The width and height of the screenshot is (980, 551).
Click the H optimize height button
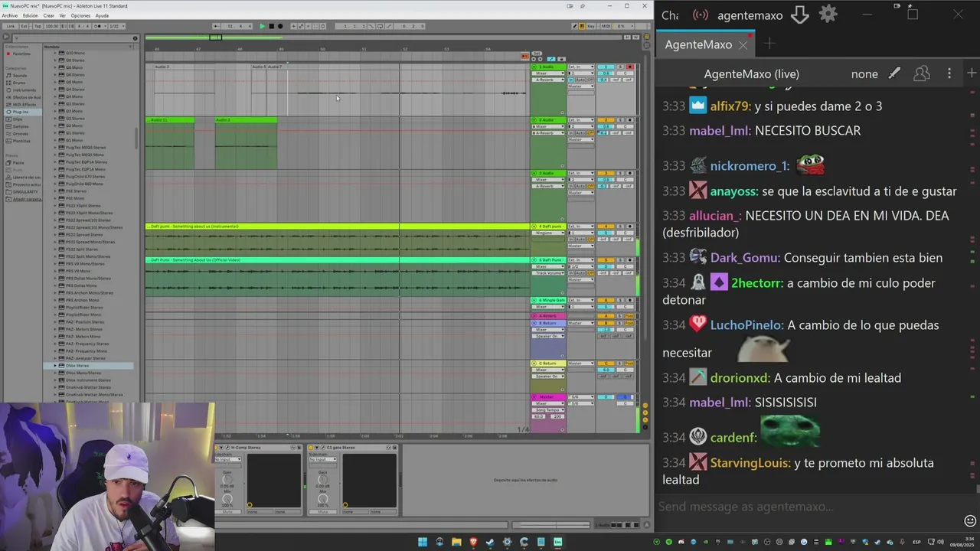(627, 37)
